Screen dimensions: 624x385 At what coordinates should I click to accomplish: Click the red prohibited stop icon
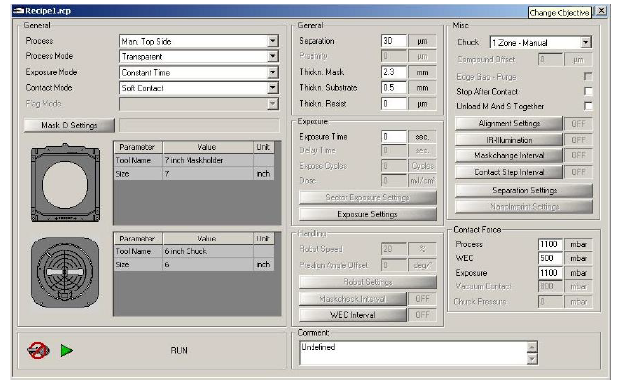pyautogui.click(x=38, y=350)
